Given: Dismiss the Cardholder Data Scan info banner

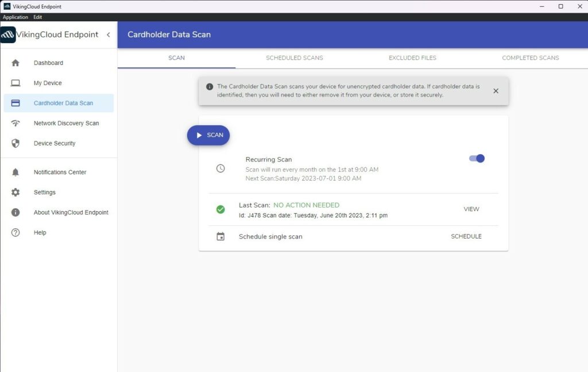Looking at the screenshot, I should click(x=496, y=90).
